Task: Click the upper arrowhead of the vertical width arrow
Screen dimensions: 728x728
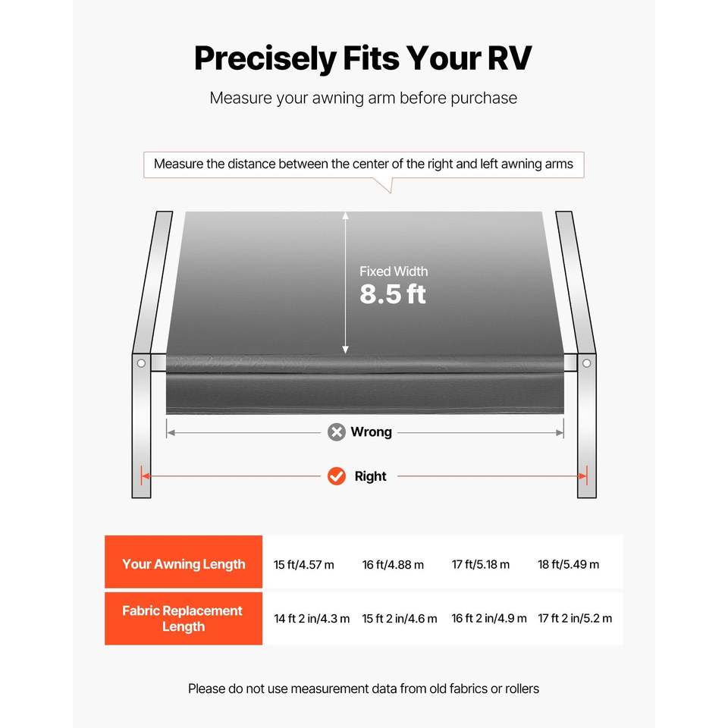Action: (x=346, y=217)
